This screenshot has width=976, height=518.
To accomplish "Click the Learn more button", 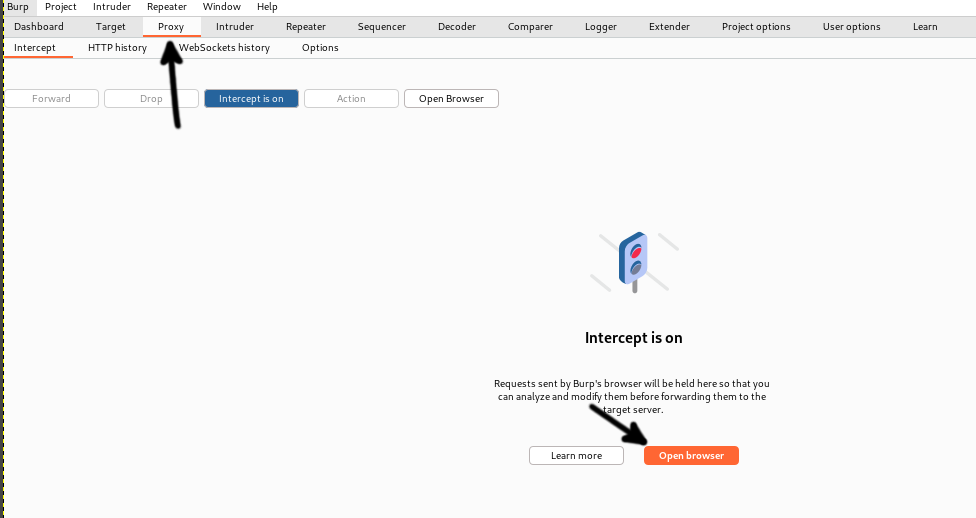I will pyautogui.click(x=576, y=455).
